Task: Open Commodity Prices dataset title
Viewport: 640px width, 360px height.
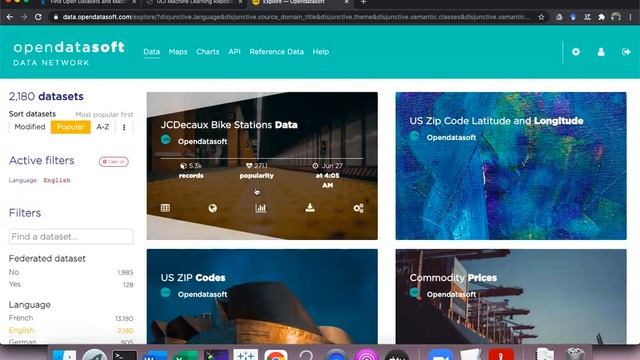Action: (453, 278)
